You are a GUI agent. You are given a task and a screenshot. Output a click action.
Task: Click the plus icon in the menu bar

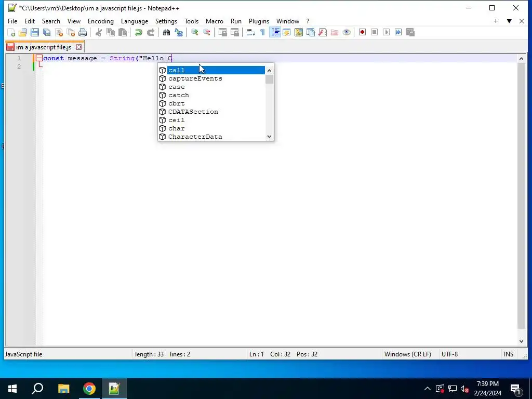click(496, 21)
